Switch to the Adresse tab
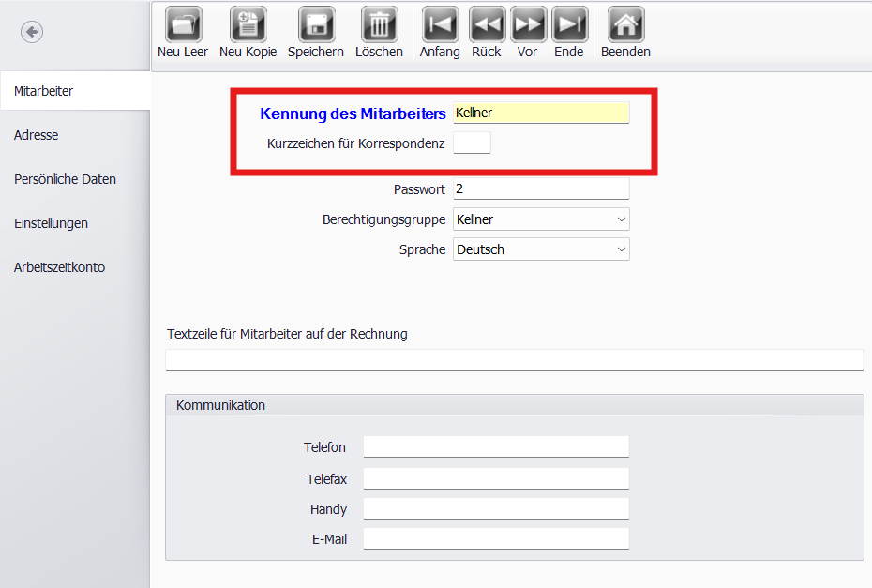 (75, 135)
